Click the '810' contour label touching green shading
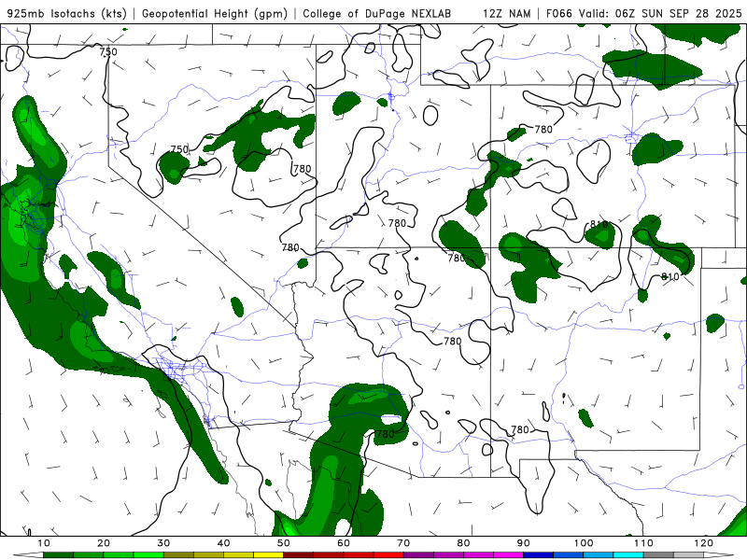 click(599, 224)
